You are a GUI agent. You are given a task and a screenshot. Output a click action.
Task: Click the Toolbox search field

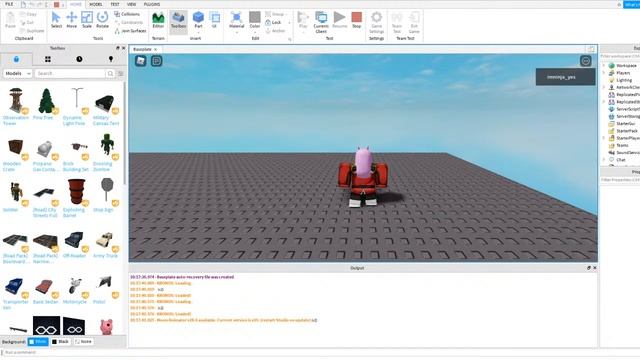[x=70, y=73]
